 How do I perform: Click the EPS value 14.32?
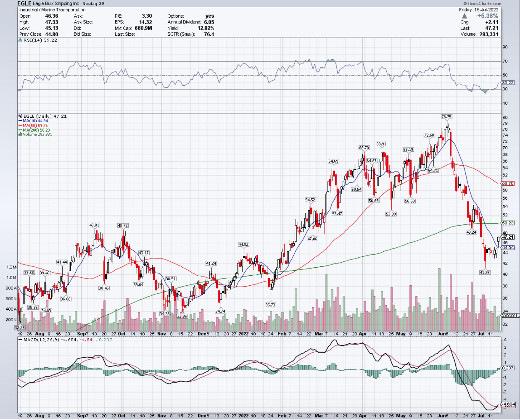(x=146, y=22)
